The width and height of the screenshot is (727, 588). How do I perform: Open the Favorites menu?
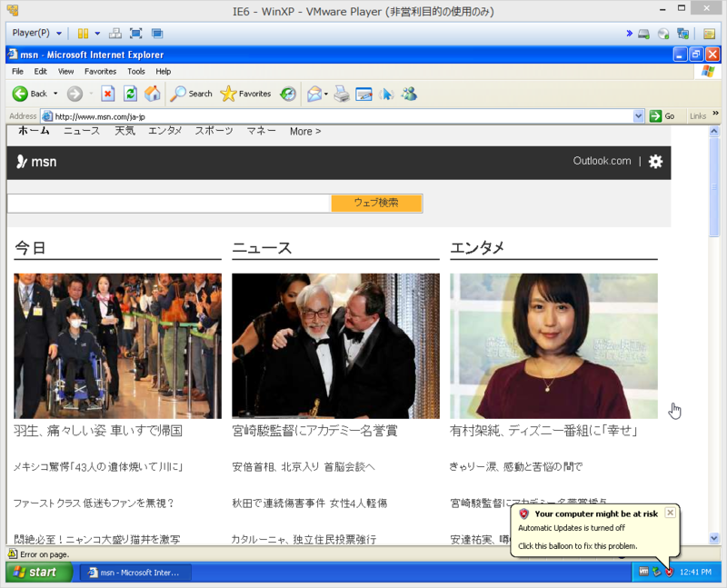point(100,71)
